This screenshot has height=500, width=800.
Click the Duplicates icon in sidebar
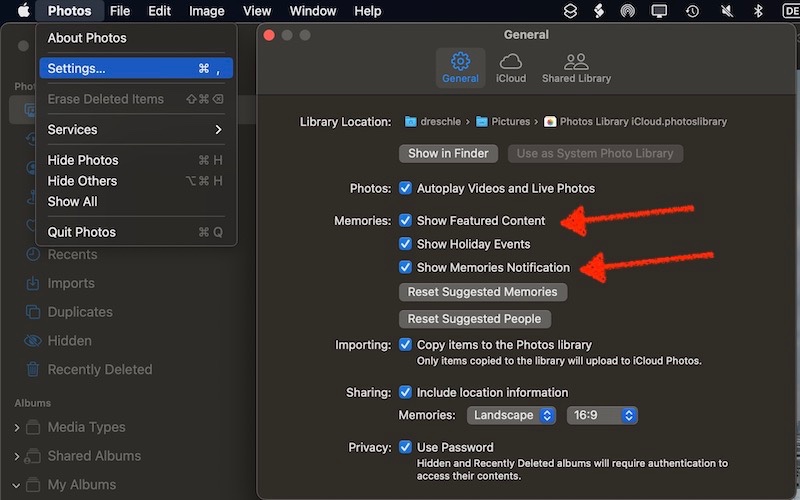(x=33, y=312)
